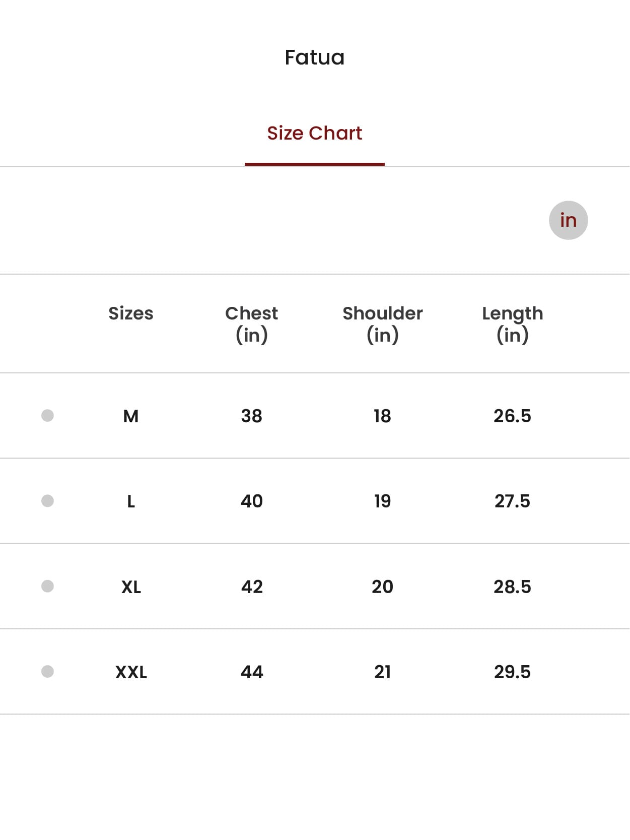Click length value 27.5 in the table
Image resolution: width=630 pixels, height=840 pixels.
click(512, 501)
